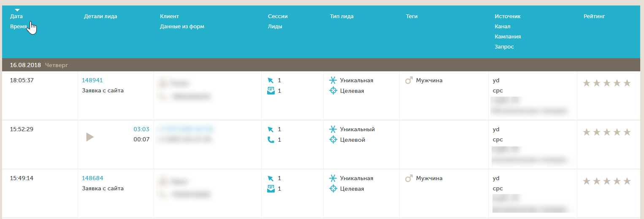Click the male gender icon in 15:49:14 row
This screenshot has height=219, width=644.
[409, 178]
